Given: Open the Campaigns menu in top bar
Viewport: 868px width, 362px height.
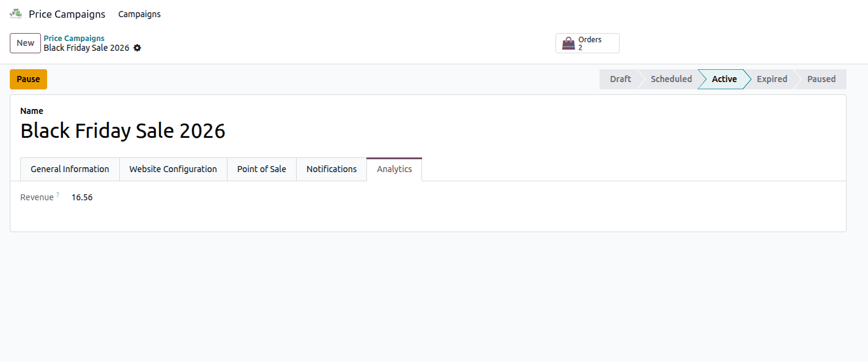Looking at the screenshot, I should pos(139,14).
